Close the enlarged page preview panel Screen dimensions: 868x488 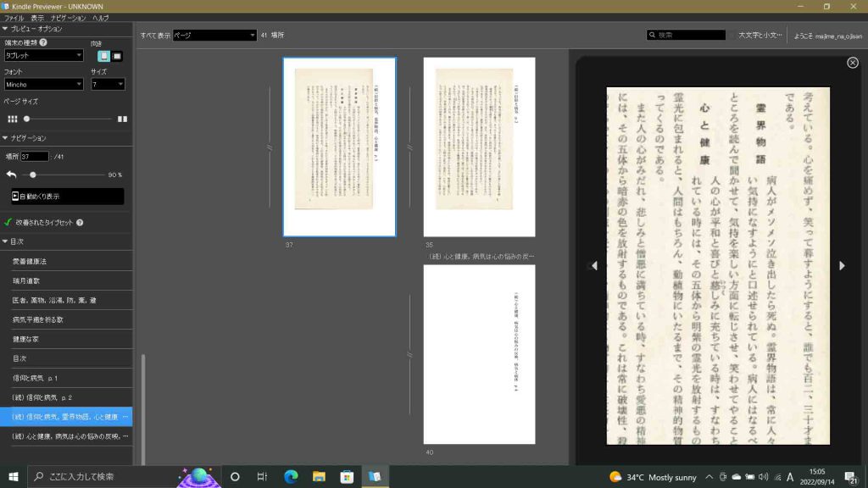pos(853,63)
